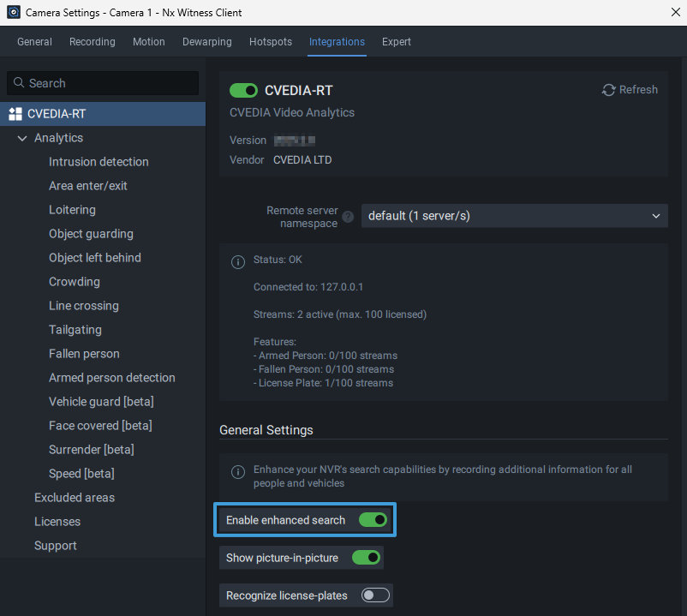This screenshot has width=687, height=616.
Task: Click the info icon next to Status OK
Action: click(x=238, y=261)
